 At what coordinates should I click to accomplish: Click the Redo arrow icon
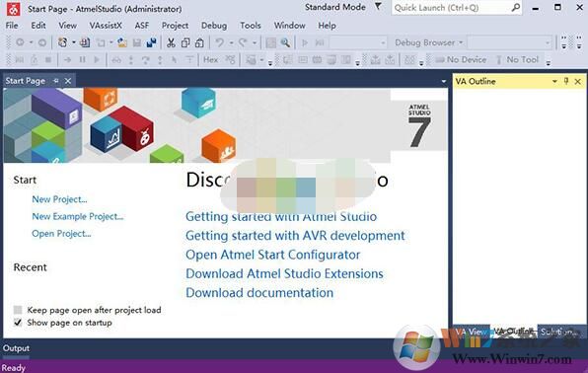[x=243, y=42]
